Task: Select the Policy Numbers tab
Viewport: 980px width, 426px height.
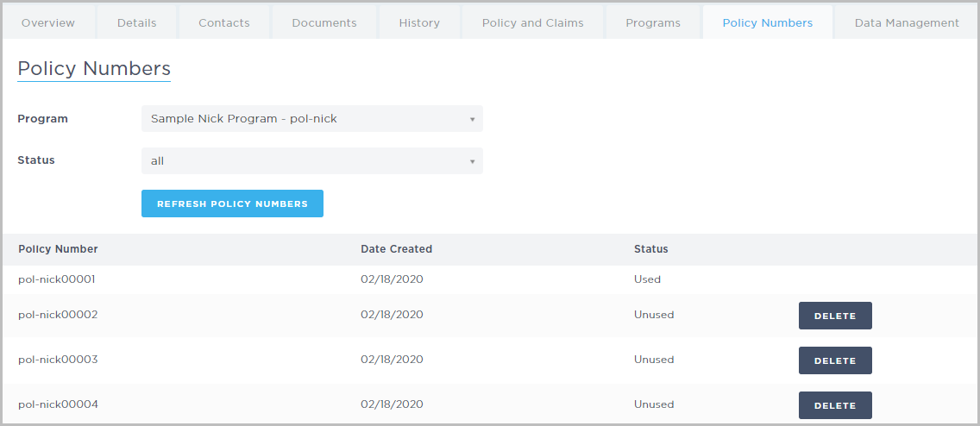Action: [768, 22]
